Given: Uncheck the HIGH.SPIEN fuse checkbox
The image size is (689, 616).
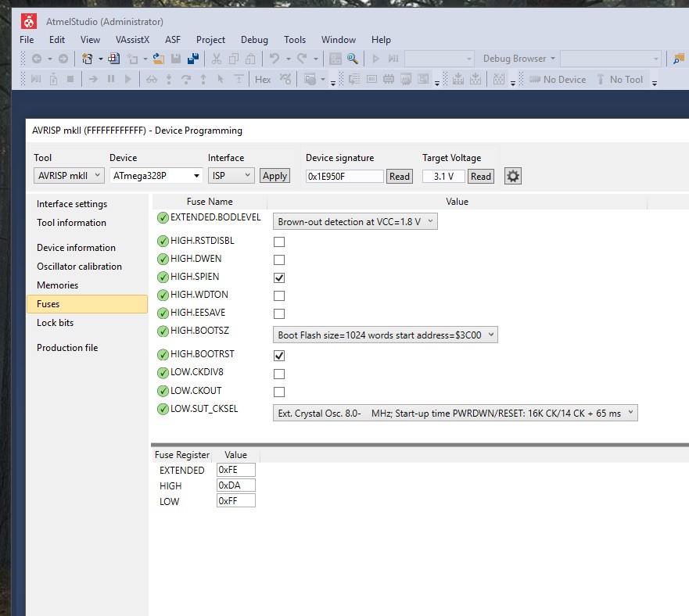Looking at the screenshot, I should click(x=279, y=278).
